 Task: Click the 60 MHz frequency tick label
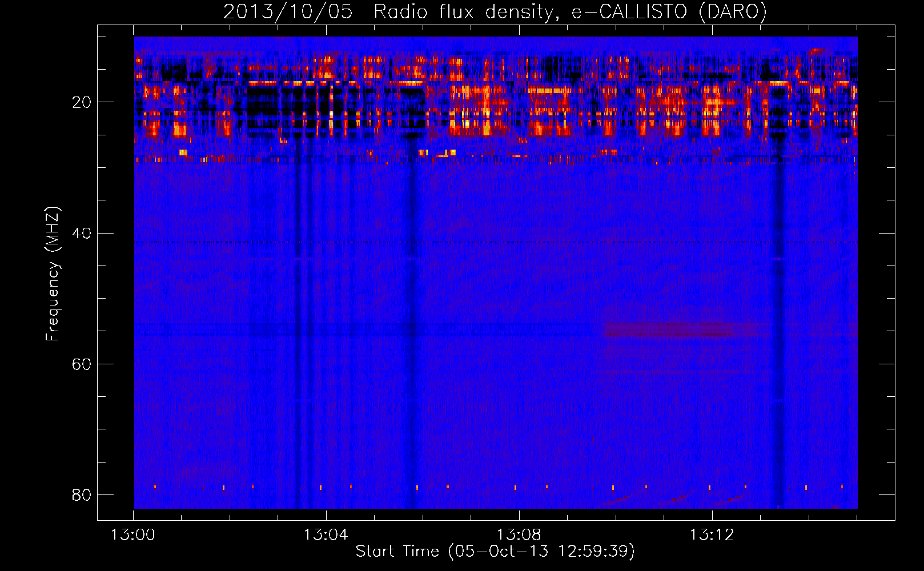tap(81, 364)
